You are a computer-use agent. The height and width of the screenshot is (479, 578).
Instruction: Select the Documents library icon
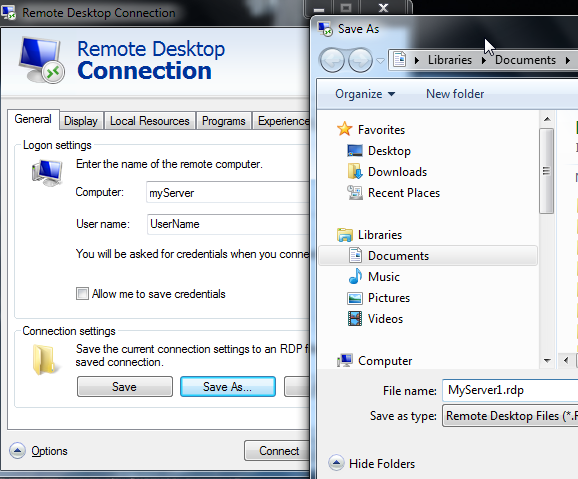pos(355,255)
